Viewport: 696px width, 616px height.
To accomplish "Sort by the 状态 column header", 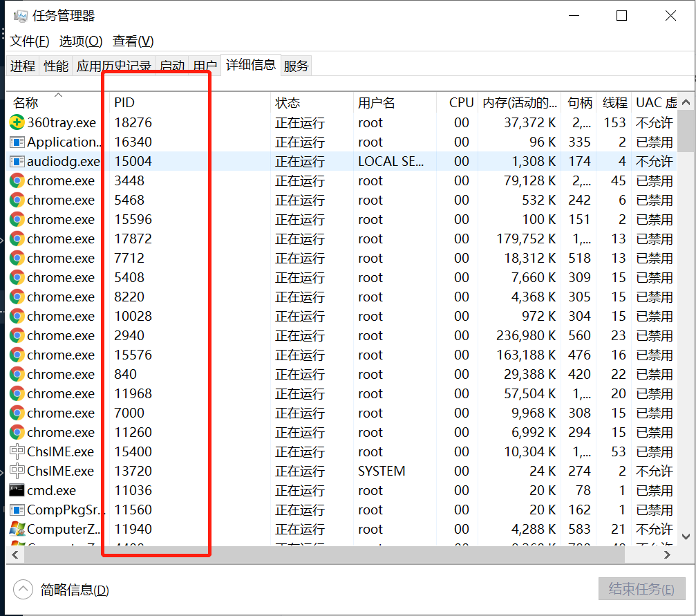I will [312, 102].
